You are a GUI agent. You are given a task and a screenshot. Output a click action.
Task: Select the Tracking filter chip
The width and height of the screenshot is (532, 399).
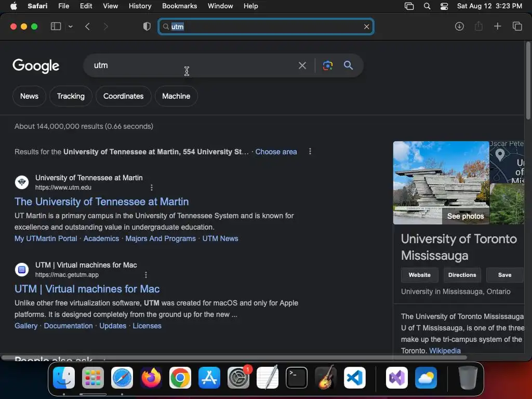(71, 96)
